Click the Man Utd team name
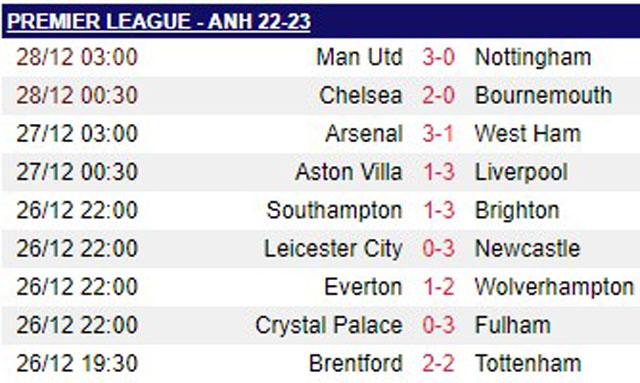Viewport: 640px width, 383px height. (x=360, y=57)
